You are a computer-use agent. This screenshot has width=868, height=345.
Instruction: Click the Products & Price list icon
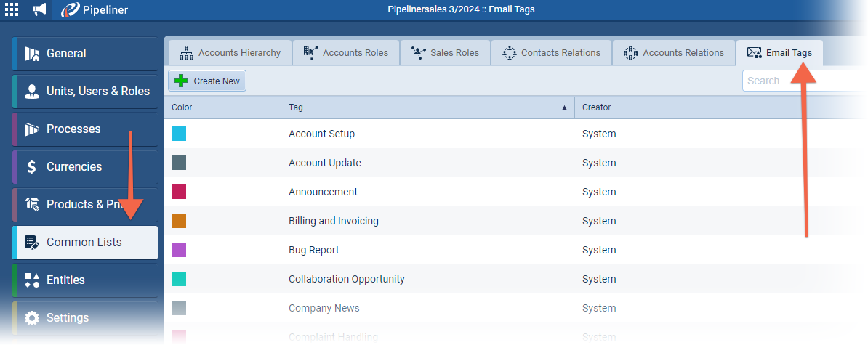point(32,205)
